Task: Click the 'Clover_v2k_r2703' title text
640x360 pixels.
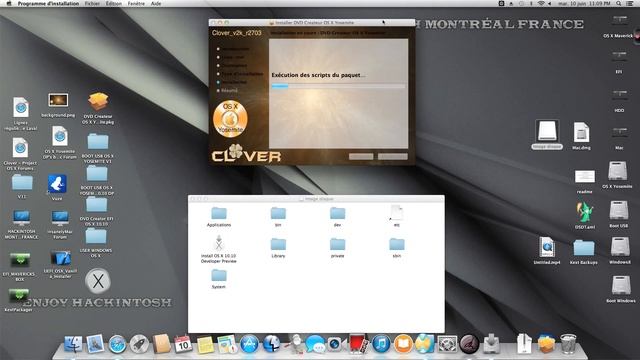Action: (x=236, y=33)
